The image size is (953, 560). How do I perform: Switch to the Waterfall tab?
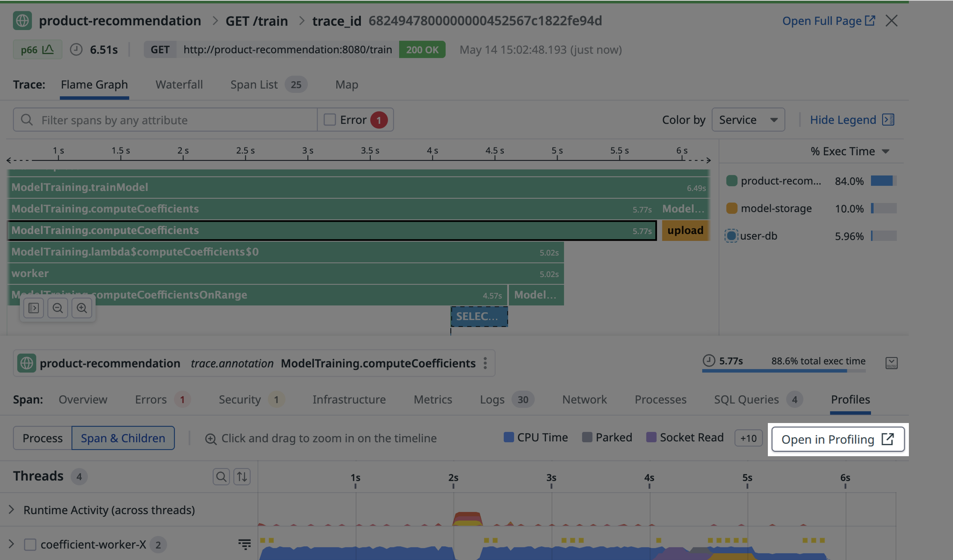[179, 85]
